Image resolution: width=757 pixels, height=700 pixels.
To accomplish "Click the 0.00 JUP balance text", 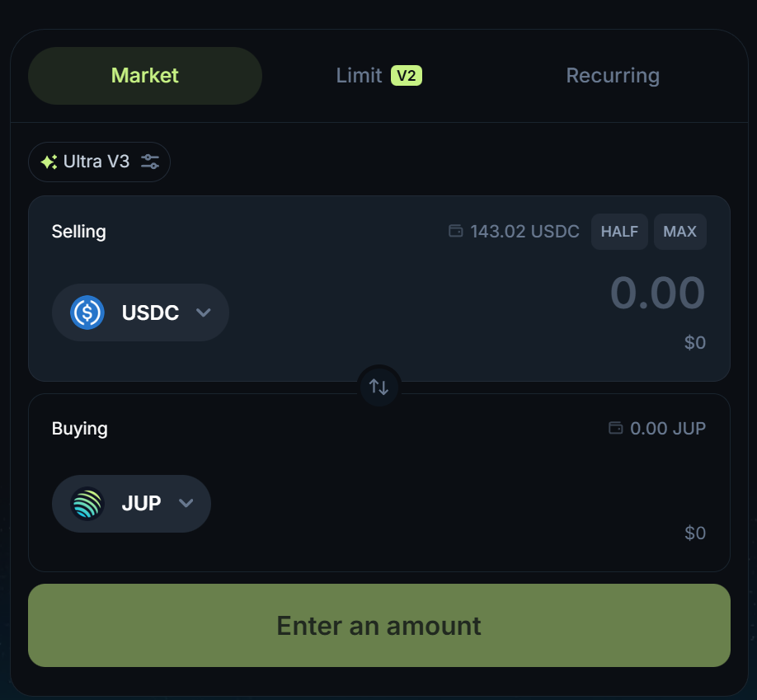I will click(668, 429).
